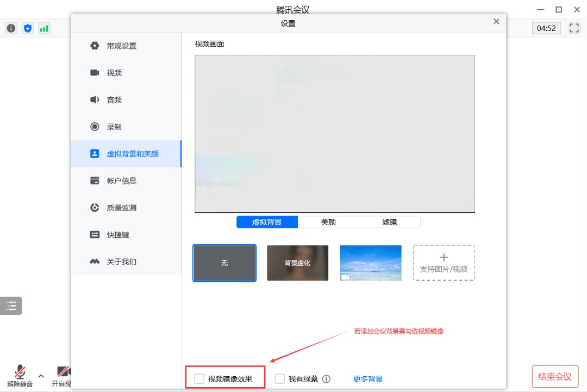The width and height of the screenshot is (587, 392).
Task: Close the 设置 dialog
Action: pyautogui.click(x=496, y=22)
